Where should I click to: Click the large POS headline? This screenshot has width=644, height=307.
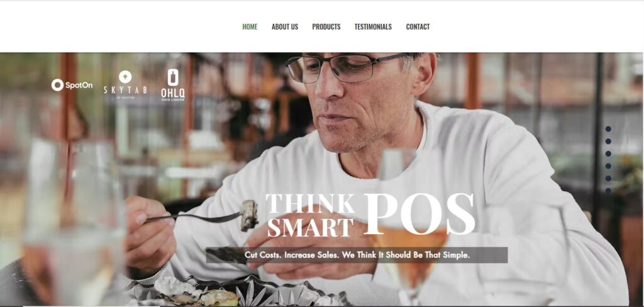[419, 214]
